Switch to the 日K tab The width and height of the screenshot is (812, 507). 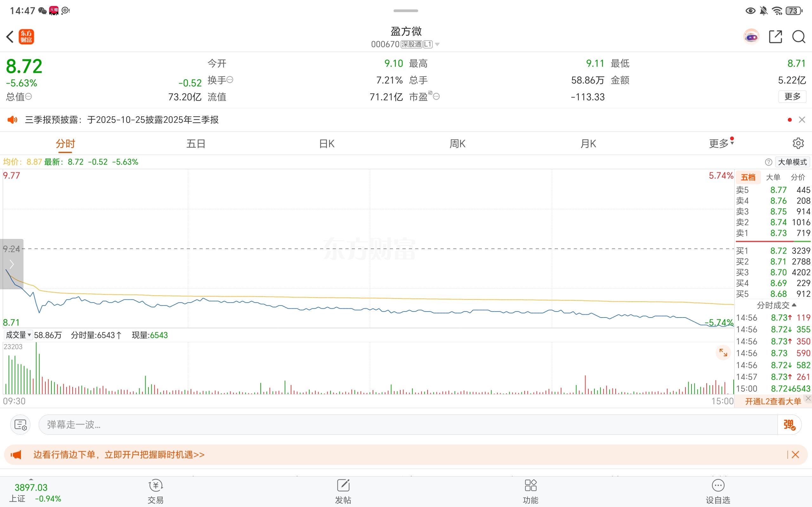pos(326,144)
